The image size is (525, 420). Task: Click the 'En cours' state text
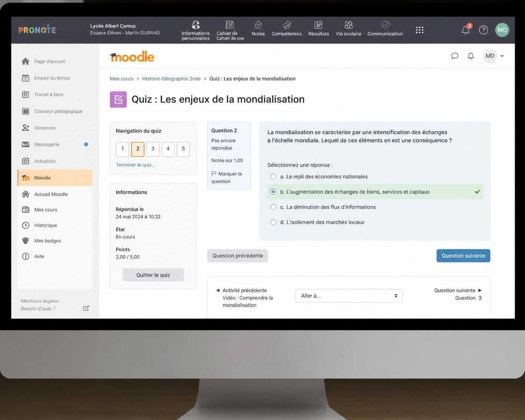pyautogui.click(x=125, y=237)
